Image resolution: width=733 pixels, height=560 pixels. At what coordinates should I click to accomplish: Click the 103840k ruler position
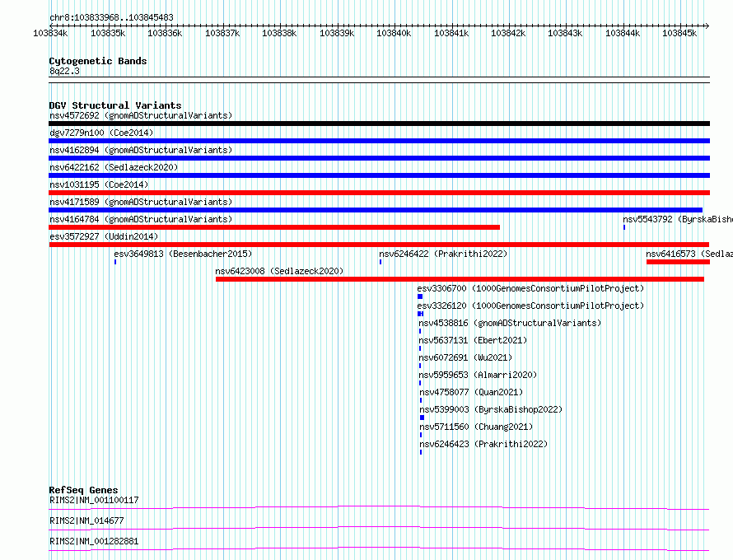[x=394, y=33]
